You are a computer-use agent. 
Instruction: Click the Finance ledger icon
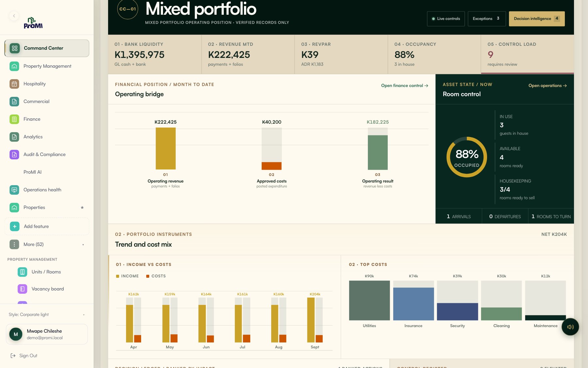(x=14, y=119)
